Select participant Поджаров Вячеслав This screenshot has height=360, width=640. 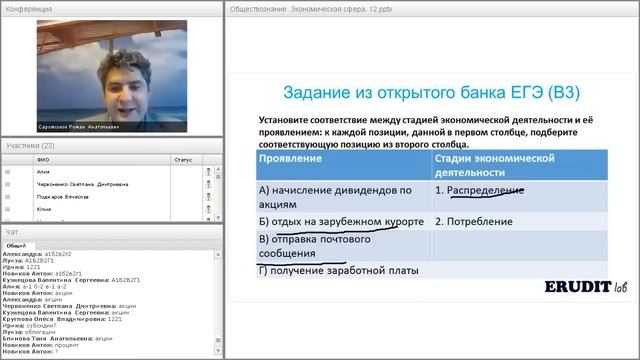tap(62, 197)
